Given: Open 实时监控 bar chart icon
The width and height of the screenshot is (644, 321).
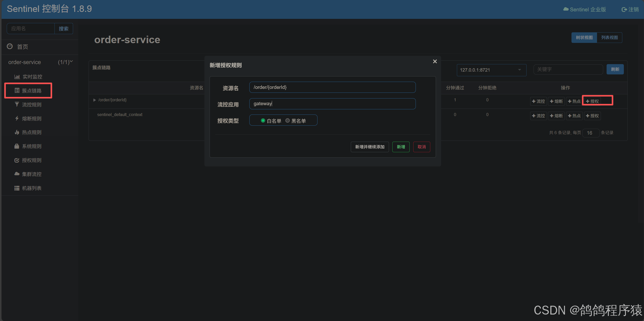Looking at the screenshot, I should [17, 77].
